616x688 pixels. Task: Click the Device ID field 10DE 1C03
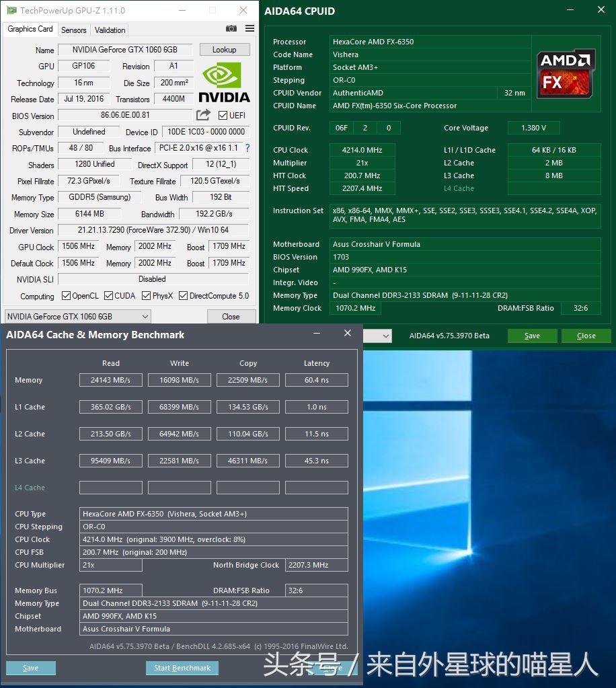click(x=206, y=132)
